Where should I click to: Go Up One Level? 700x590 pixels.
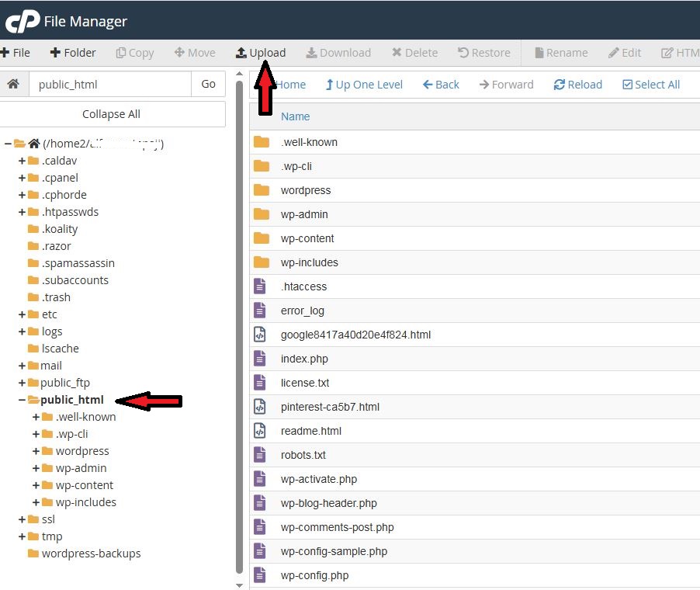(x=364, y=85)
